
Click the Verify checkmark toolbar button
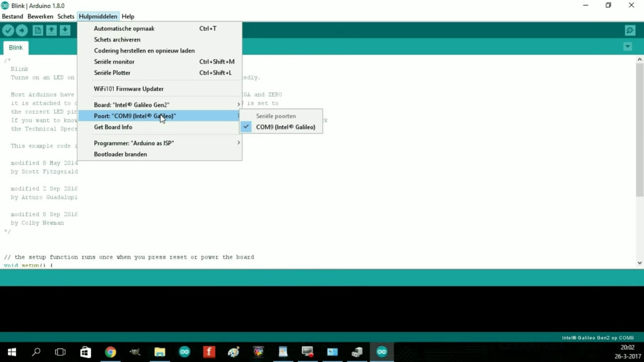tap(8, 30)
